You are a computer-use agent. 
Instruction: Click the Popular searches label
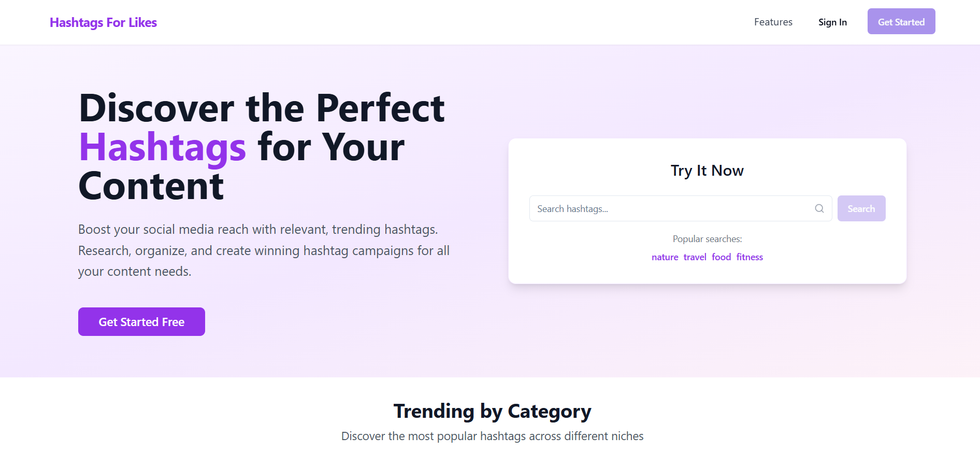[x=707, y=239]
